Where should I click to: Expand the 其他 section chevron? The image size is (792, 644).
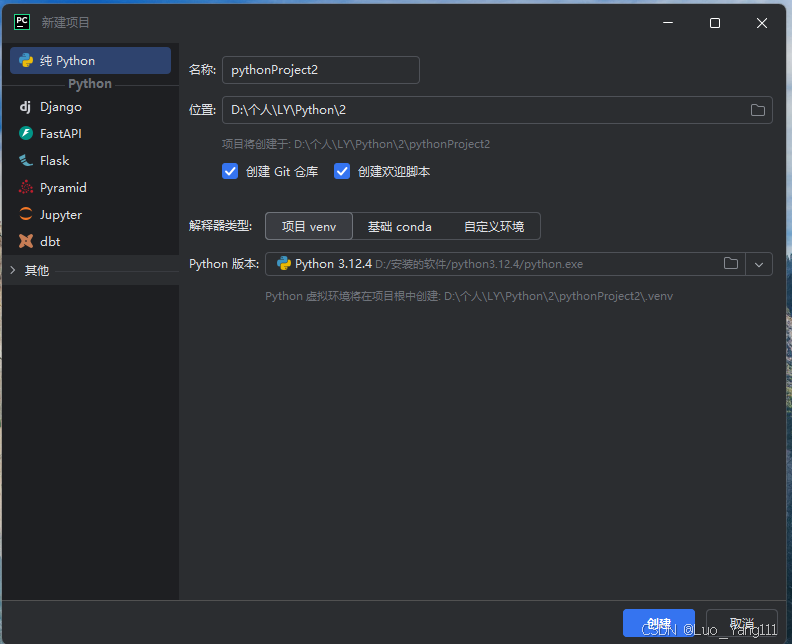tap(13, 270)
